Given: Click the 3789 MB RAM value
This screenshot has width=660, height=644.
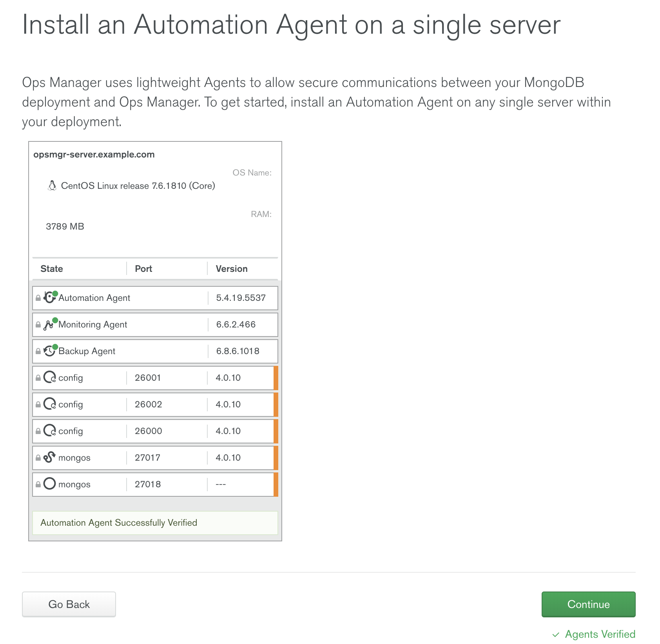Looking at the screenshot, I should click(x=65, y=226).
